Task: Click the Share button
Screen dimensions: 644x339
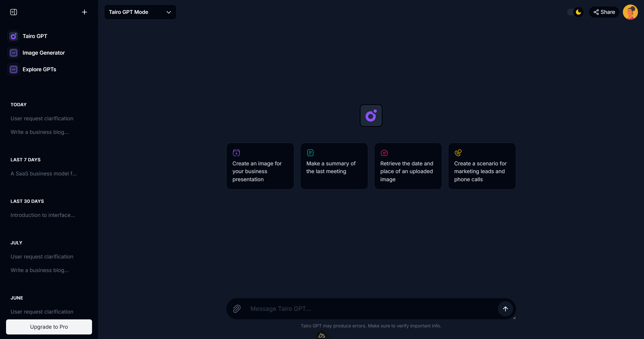Action: coord(604,12)
